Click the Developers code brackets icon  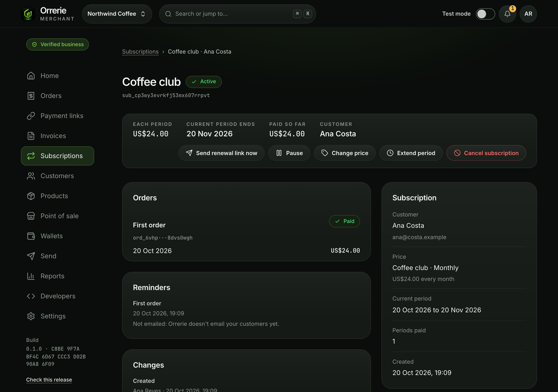click(x=31, y=296)
